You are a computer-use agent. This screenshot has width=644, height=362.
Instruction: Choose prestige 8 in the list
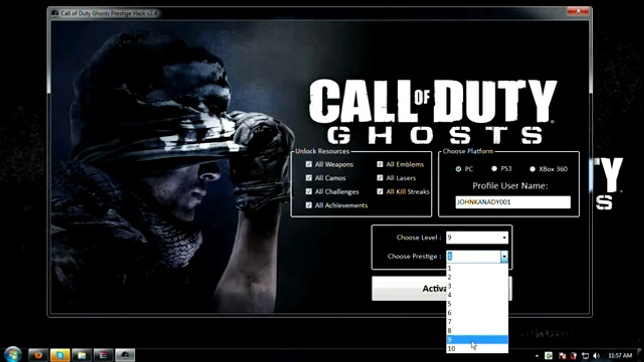coord(477,331)
